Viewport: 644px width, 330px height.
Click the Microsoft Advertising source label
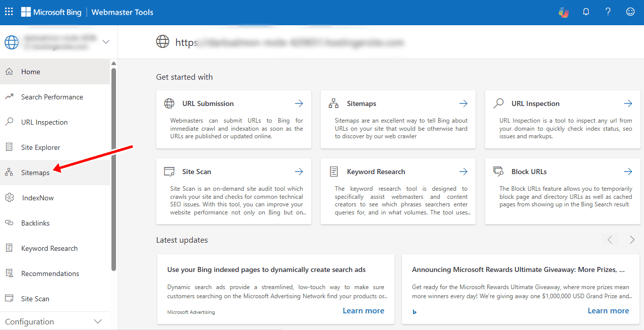pyautogui.click(x=191, y=312)
